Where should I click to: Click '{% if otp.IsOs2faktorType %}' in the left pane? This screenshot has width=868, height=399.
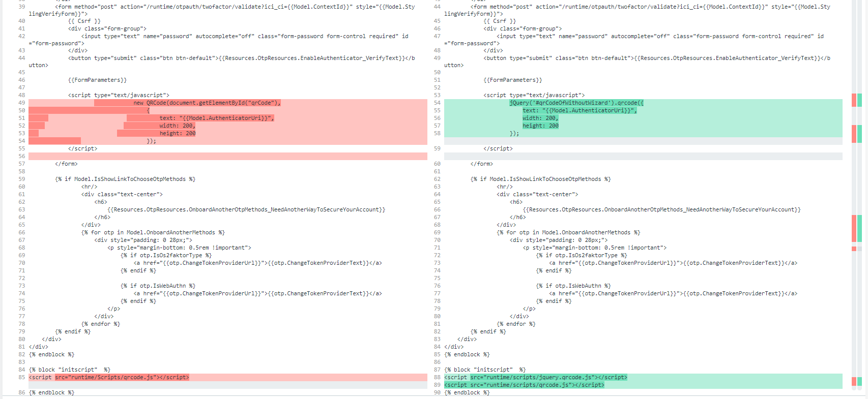pyautogui.click(x=166, y=255)
